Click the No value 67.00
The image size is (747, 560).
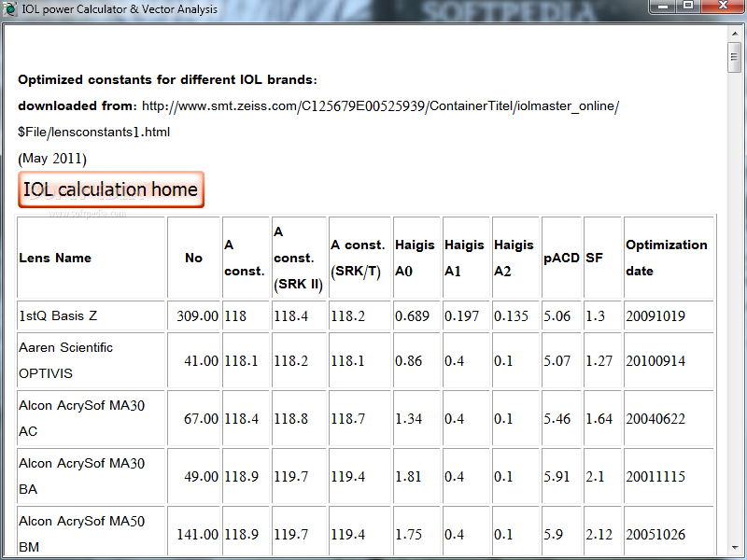[x=202, y=418]
